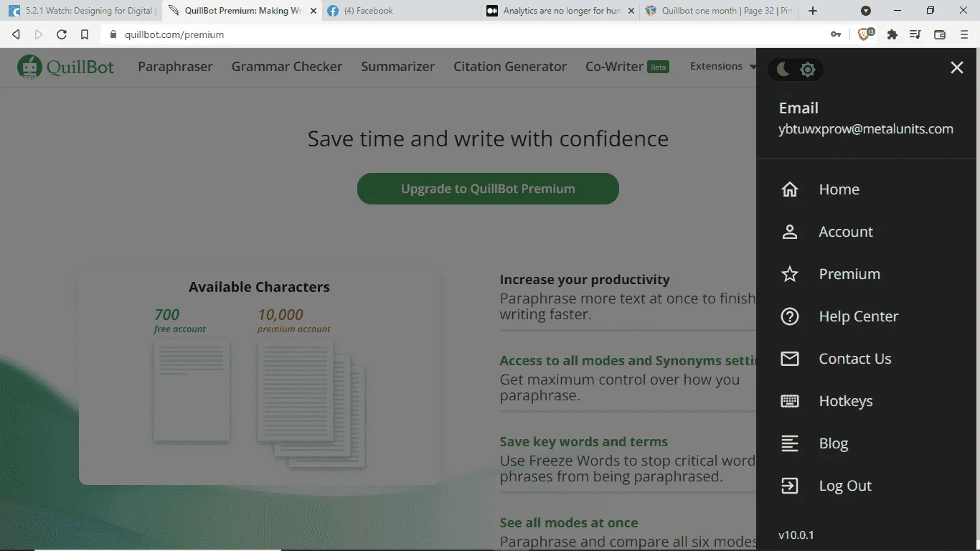Switch to light mode sun icon
Screen dimensions: 980x551
[808, 69]
